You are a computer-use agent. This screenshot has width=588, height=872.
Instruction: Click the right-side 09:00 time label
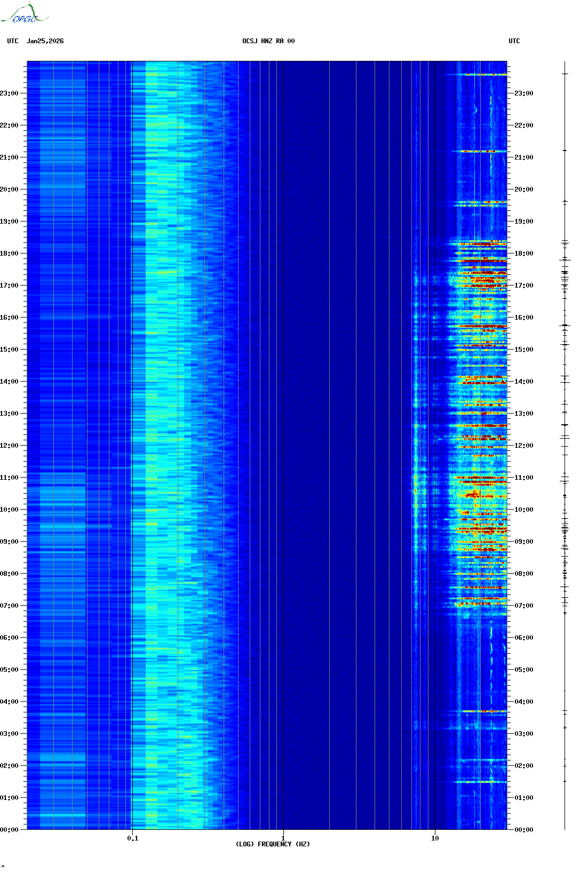pos(524,542)
